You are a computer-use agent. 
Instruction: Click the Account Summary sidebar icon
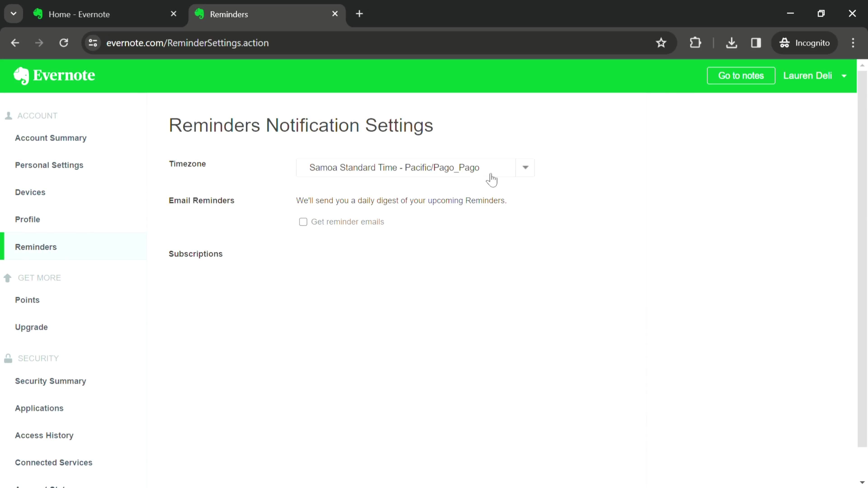click(x=51, y=138)
